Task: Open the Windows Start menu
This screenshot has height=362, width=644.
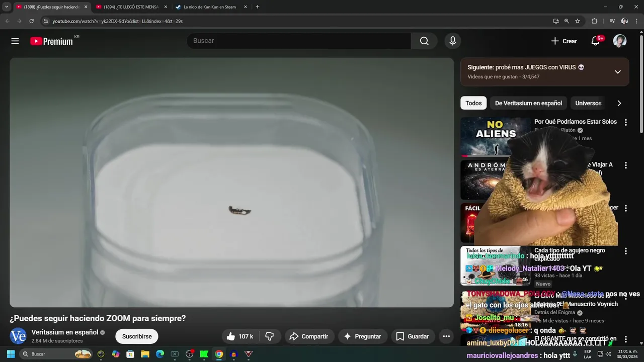Action: point(11,354)
